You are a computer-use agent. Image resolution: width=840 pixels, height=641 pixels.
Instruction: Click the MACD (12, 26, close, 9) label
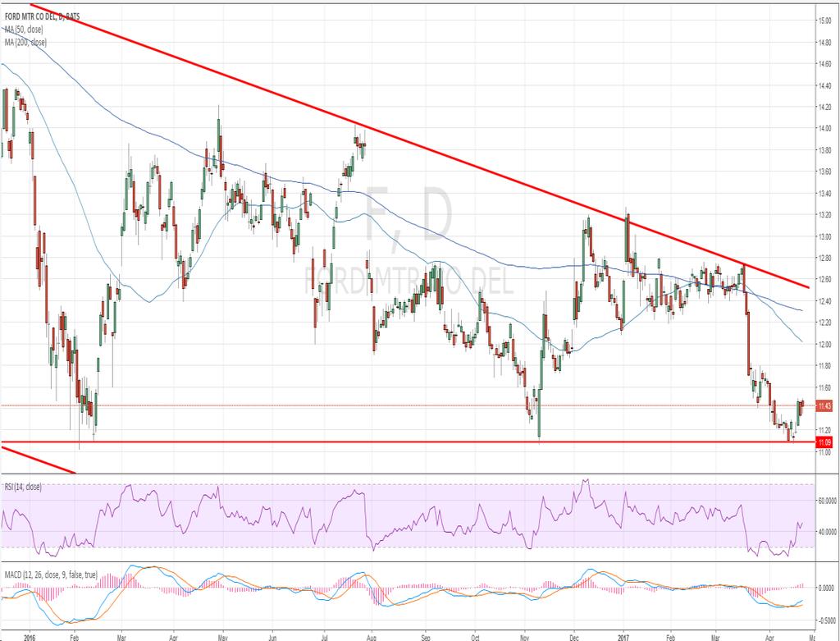pos(51,575)
